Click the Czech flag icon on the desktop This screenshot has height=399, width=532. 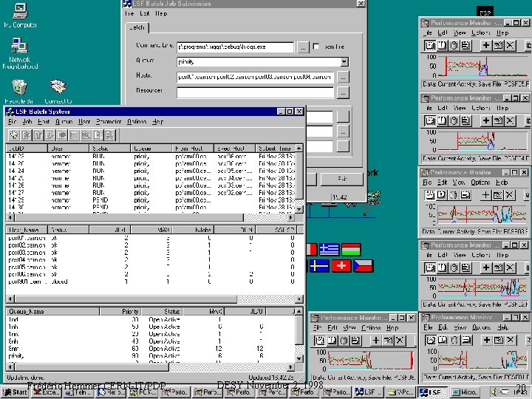point(364,266)
